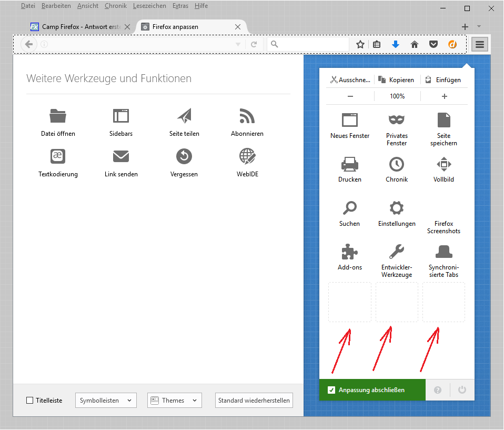Viewport: 504px width, 430px height.
Task: Click the Suchen magnifier icon in panel
Action: pos(350,208)
